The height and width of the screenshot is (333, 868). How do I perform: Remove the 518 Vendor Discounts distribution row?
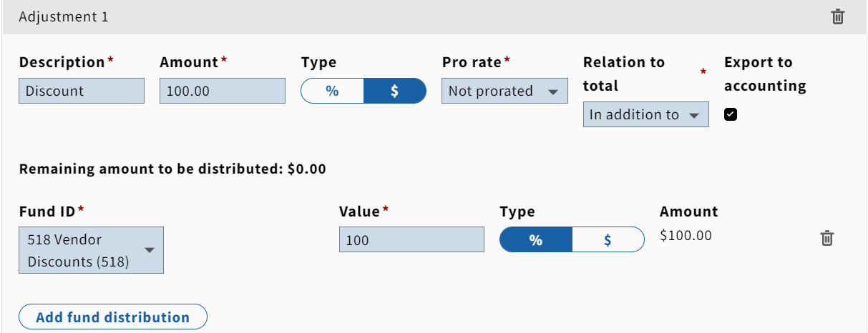(x=826, y=239)
